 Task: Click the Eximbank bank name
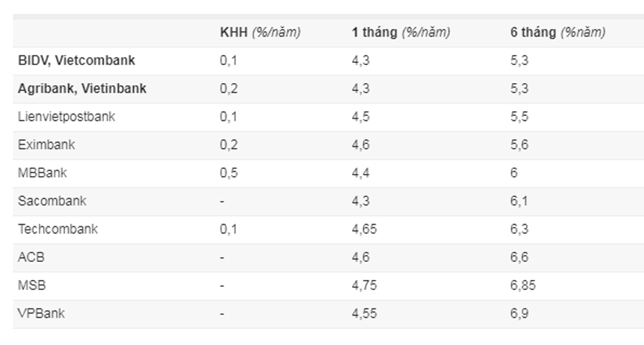click(x=47, y=145)
